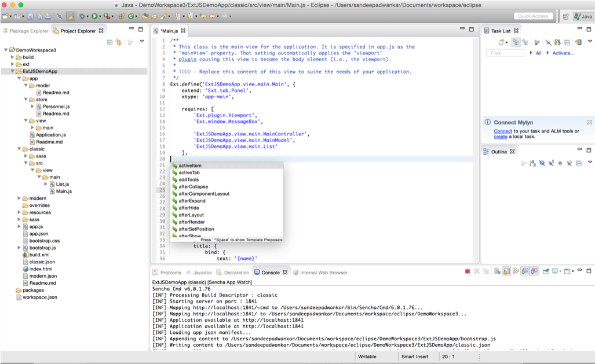Click the Debug bug icon in the toolbar
Viewport: 595px width, 364px height.
[x=82, y=16]
